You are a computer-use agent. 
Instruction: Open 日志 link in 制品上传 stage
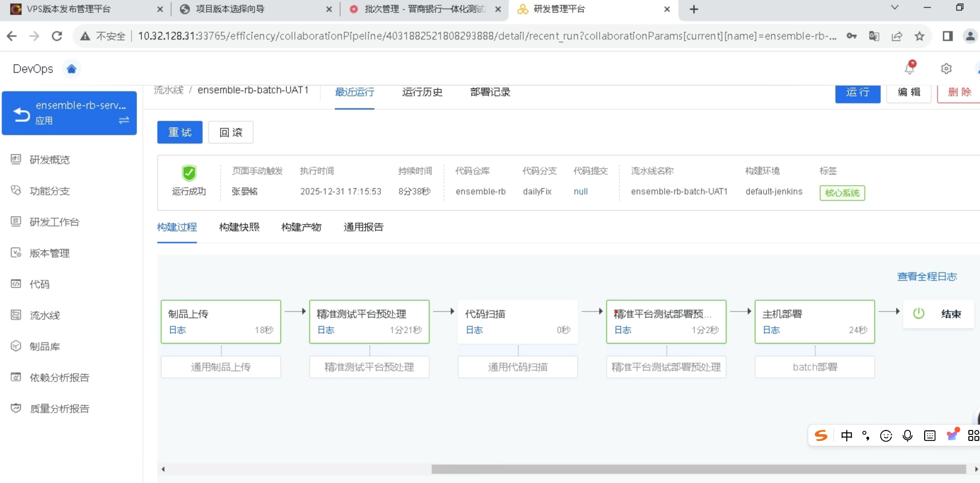click(x=177, y=330)
